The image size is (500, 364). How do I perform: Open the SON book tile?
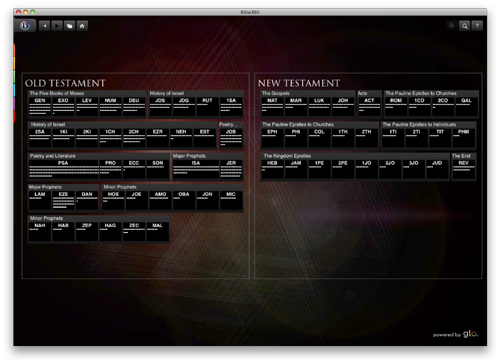pyautogui.click(x=158, y=169)
